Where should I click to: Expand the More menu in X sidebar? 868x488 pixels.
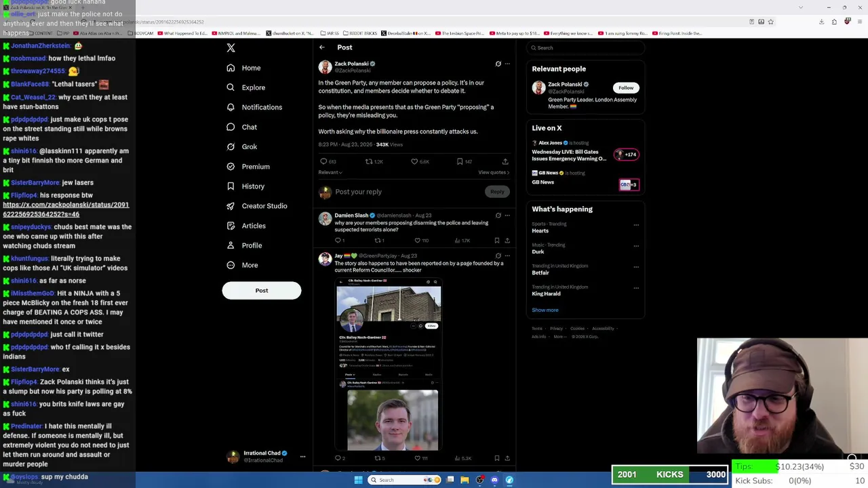[x=242, y=265]
